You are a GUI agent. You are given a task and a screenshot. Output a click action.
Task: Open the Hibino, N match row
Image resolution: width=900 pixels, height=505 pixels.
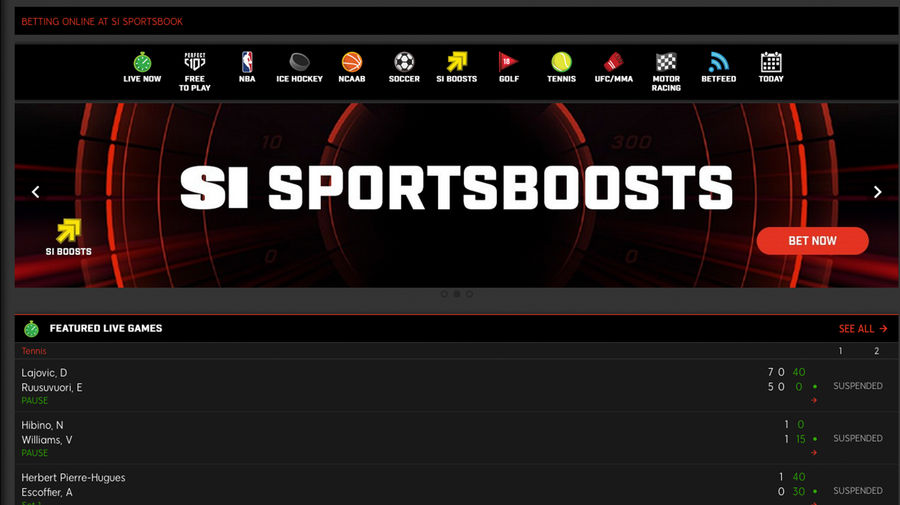click(457, 438)
